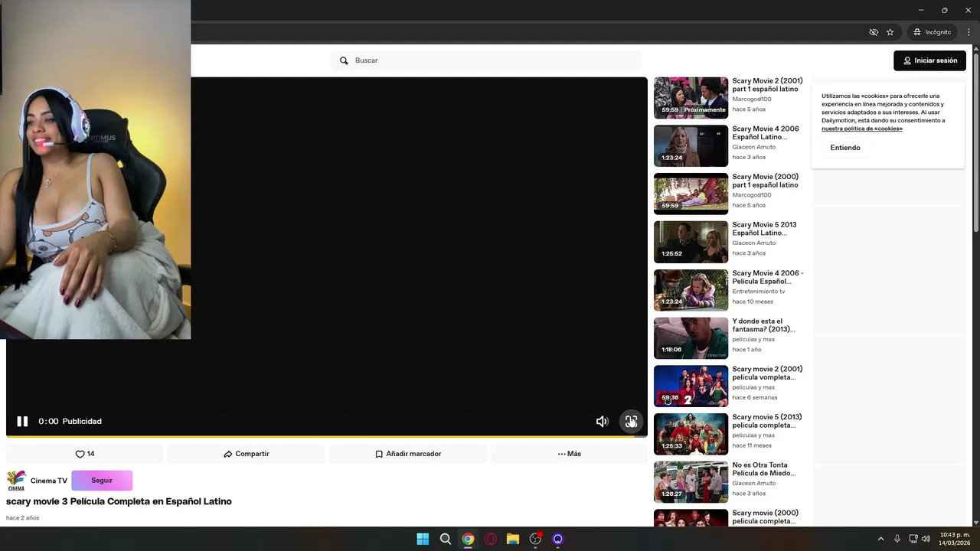Open Scary Movie 4 2006 - Película Español title
Viewport: 980px width, 551px height.
click(x=768, y=277)
